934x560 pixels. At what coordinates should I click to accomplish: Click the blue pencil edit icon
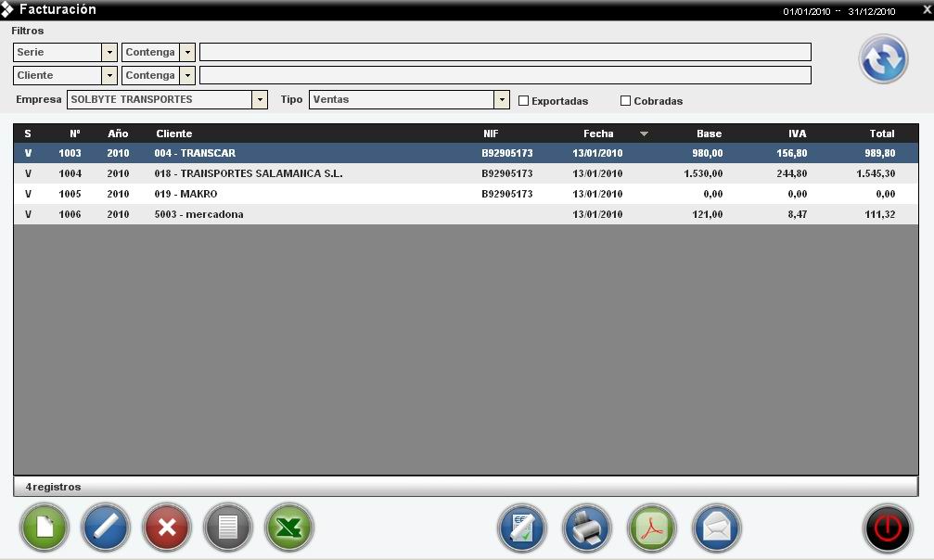pos(106,528)
